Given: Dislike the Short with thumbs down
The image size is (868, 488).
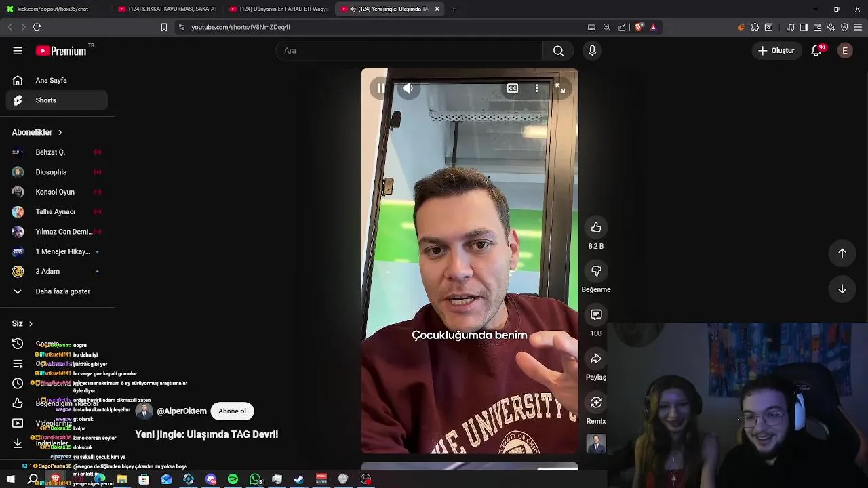Looking at the screenshot, I should (x=596, y=271).
